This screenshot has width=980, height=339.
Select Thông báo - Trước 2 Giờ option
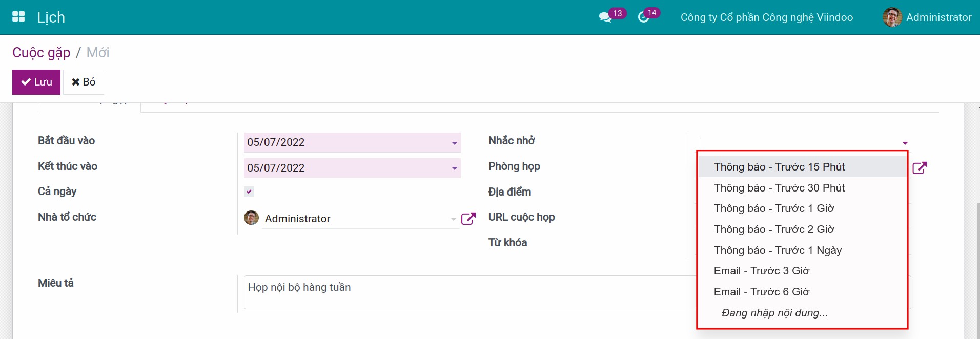click(802, 229)
